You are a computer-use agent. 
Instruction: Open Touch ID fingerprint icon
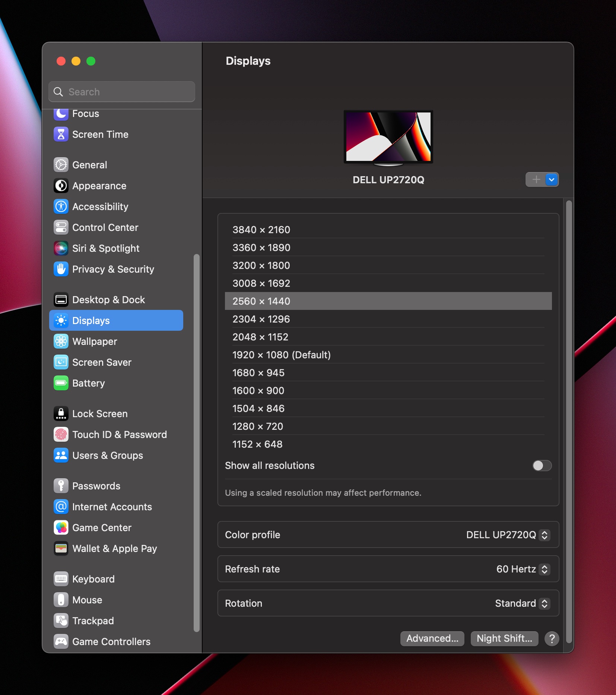(61, 435)
